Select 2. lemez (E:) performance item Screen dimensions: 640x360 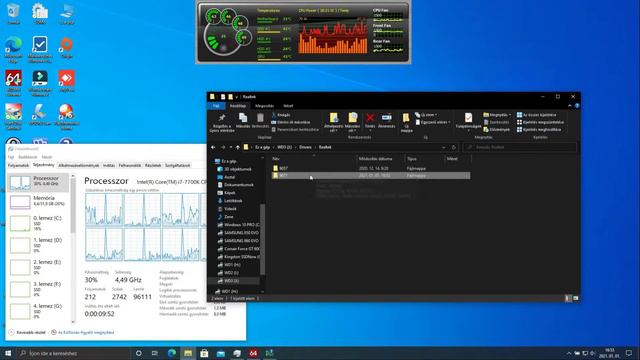coord(38,267)
